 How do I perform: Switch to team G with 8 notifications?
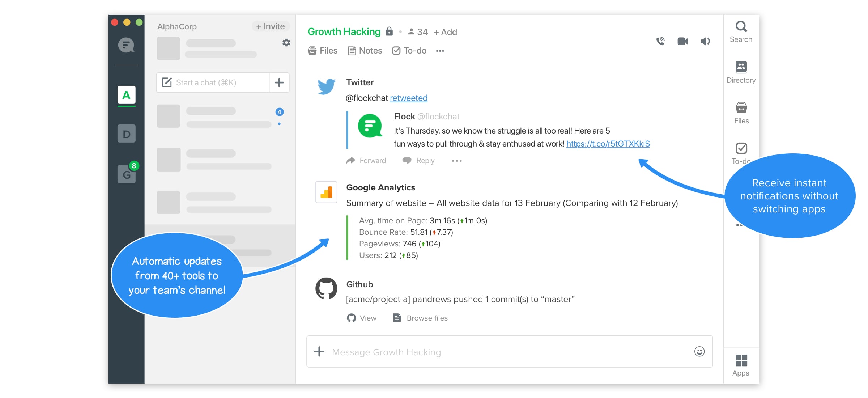tap(126, 174)
